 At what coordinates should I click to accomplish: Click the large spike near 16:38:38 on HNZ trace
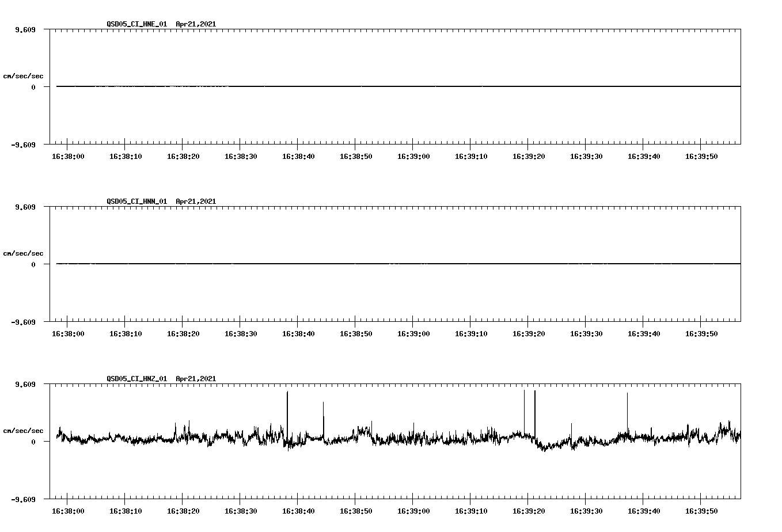pos(288,403)
